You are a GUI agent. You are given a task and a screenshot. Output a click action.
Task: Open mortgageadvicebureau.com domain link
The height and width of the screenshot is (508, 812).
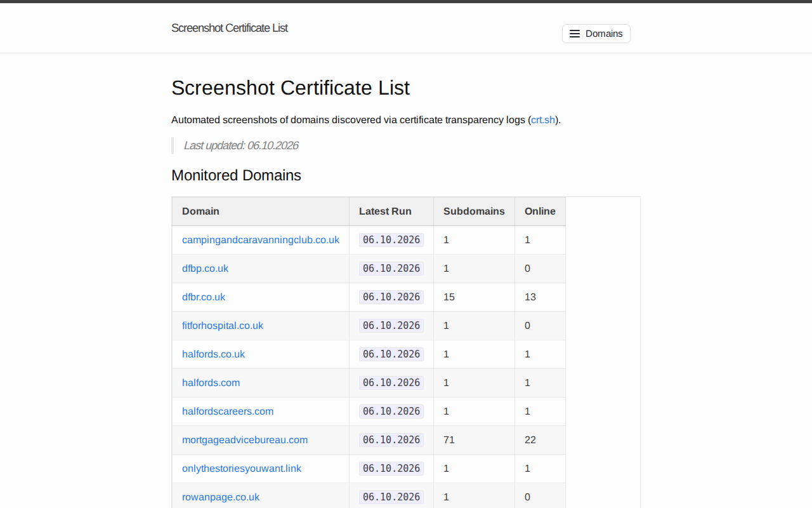245,440
